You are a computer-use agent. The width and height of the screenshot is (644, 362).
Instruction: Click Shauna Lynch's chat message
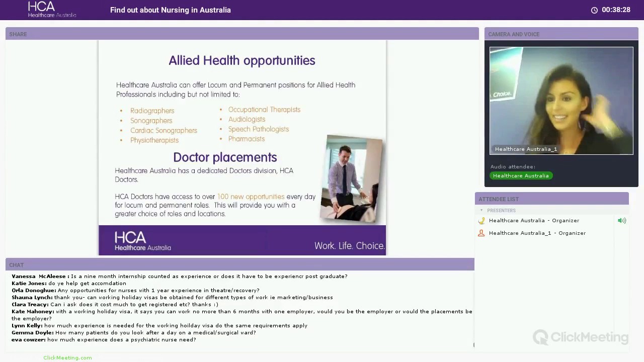point(172,298)
